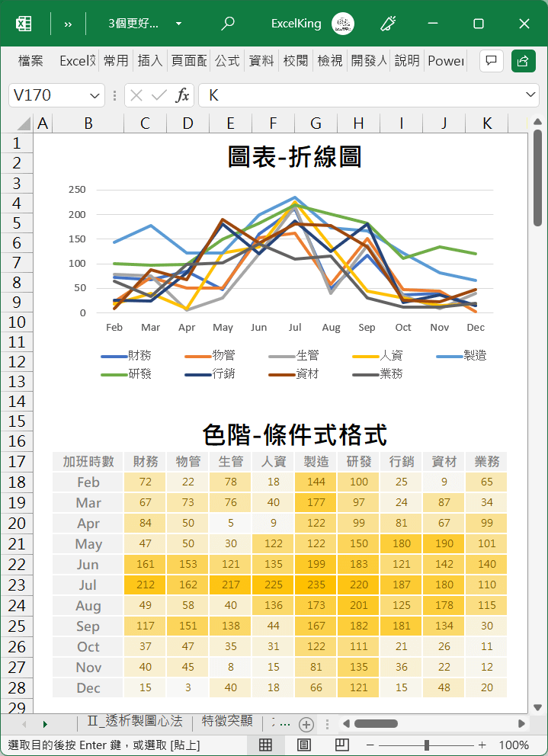Switch to Page Break Preview
Screen dimensions: 548x756
coord(342,745)
